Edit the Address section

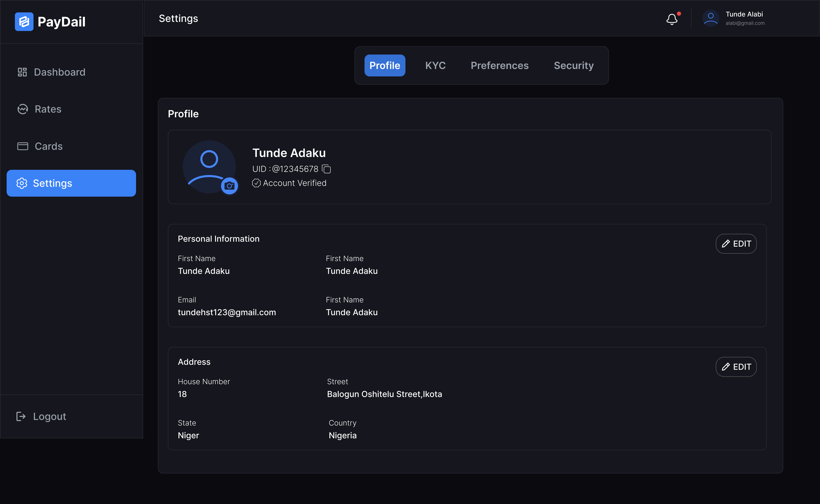[x=736, y=367]
